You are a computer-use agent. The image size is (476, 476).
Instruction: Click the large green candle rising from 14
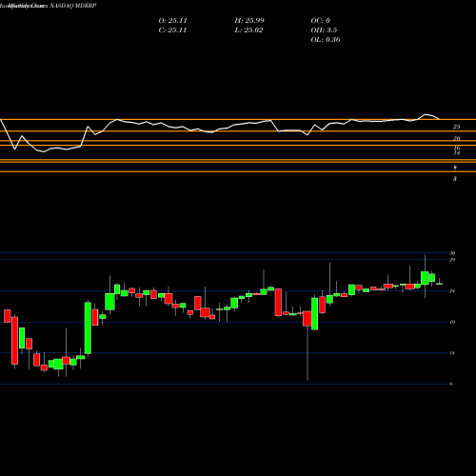(88, 327)
